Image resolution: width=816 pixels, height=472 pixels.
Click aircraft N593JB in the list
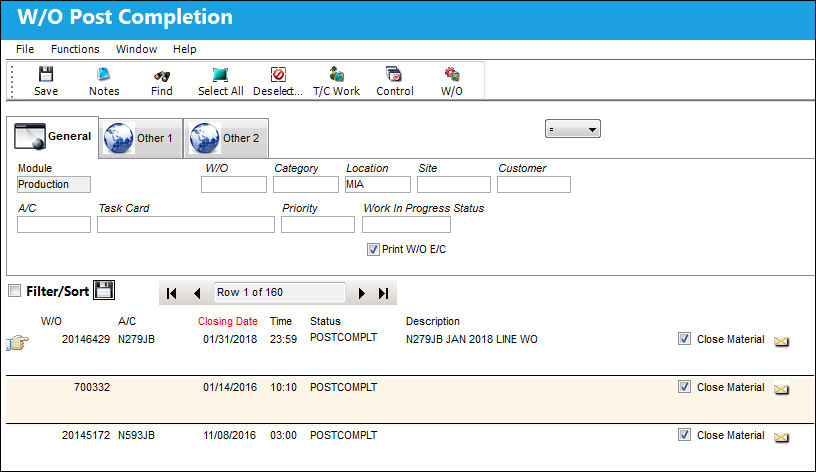point(136,435)
